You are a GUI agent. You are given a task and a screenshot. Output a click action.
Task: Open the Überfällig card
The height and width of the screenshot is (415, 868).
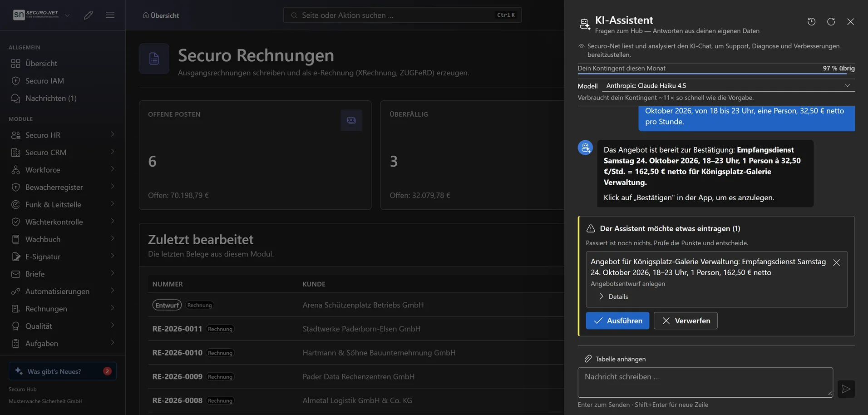(x=472, y=155)
